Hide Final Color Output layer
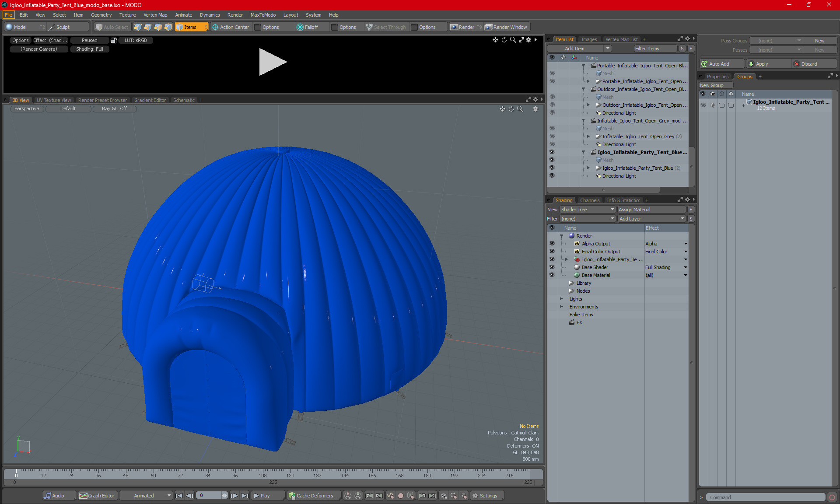Viewport: 840px width, 504px height. [x=552, y=252]
